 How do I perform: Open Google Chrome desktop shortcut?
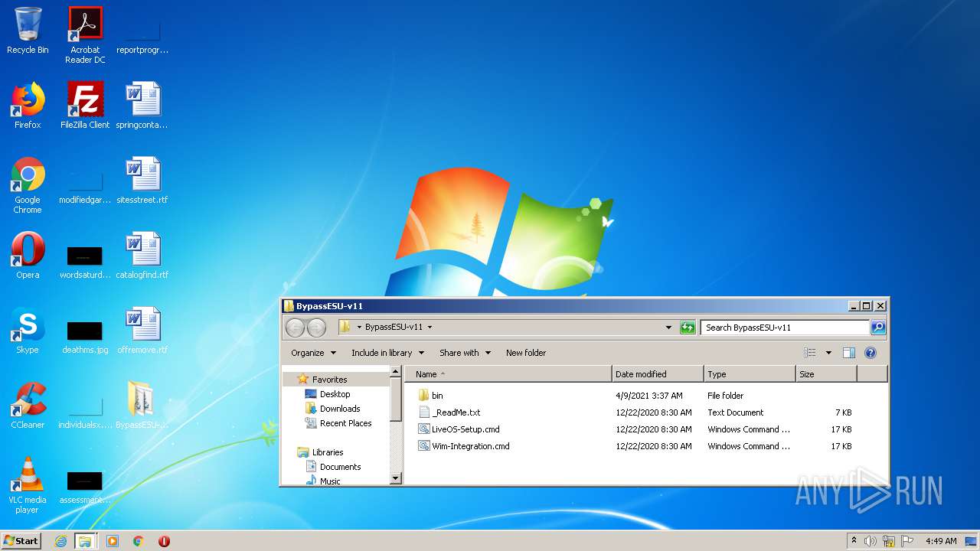[28, 185]
